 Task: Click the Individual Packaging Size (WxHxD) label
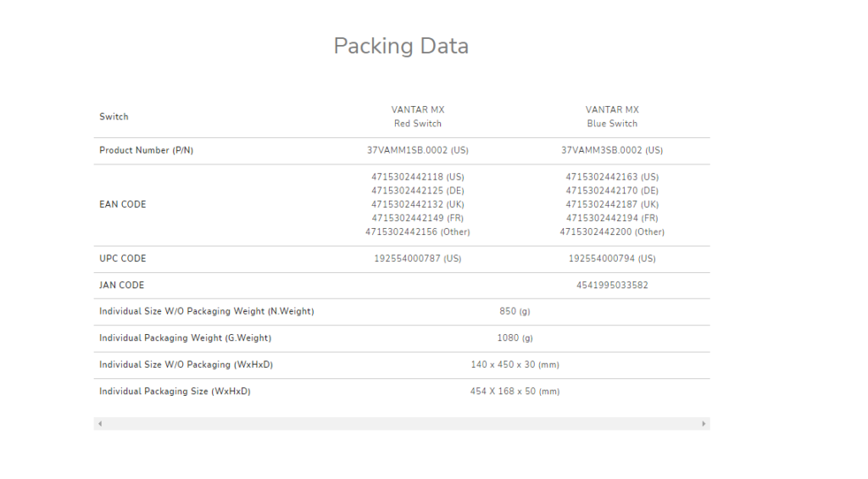175,391
